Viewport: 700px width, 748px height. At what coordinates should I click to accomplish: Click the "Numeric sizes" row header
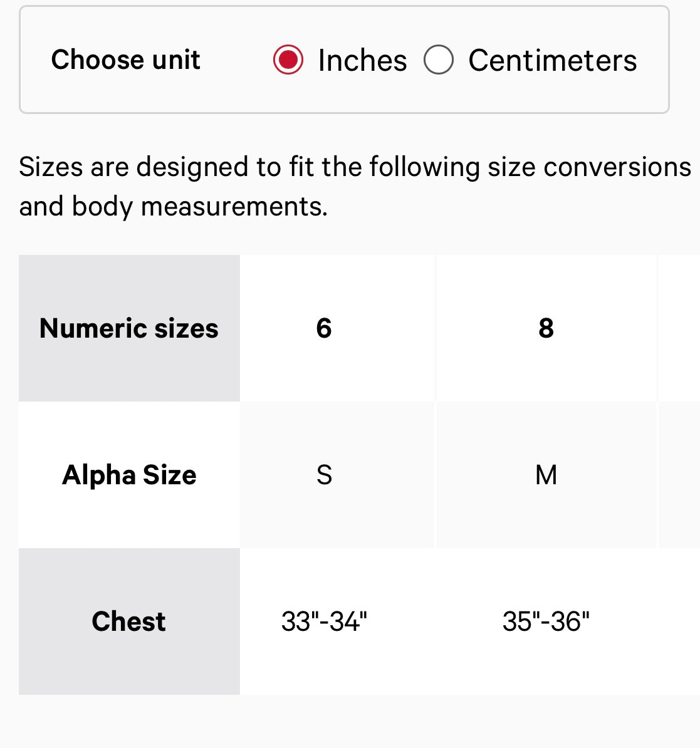(129, 328)
